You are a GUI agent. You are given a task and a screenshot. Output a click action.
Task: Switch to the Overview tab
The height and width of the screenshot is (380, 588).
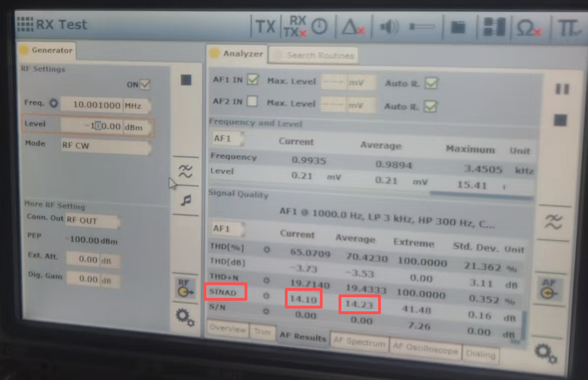[228, 329]
